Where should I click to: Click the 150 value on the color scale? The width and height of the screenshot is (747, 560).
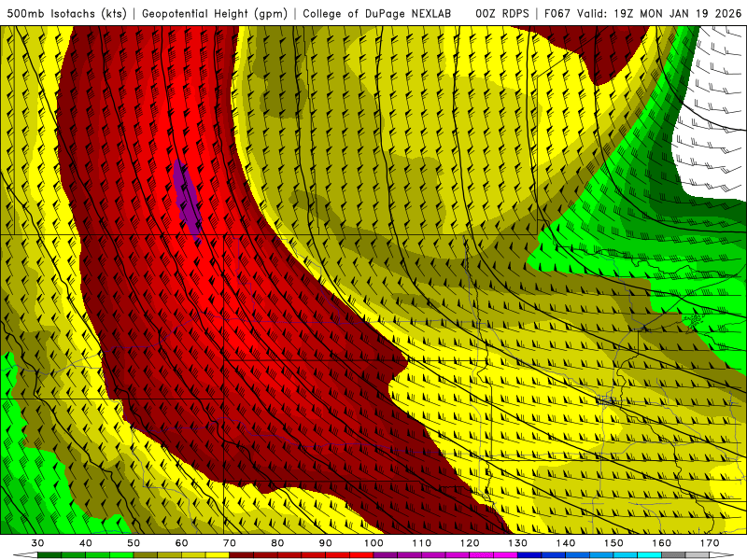click(613, 543)
